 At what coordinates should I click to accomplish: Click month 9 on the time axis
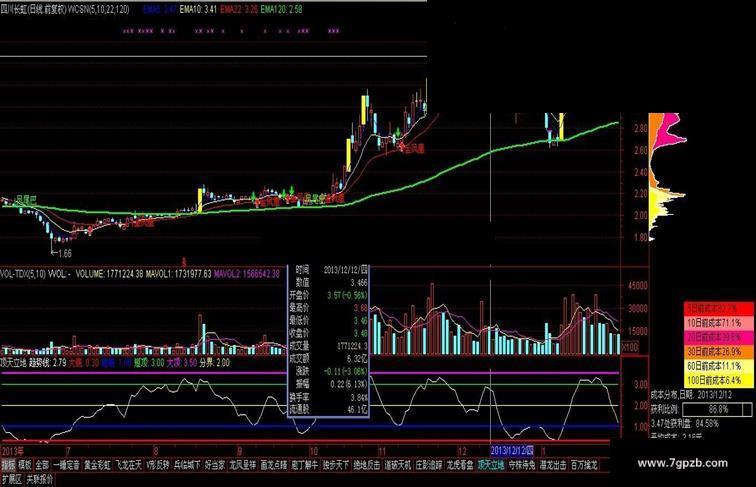coord(240,451)
